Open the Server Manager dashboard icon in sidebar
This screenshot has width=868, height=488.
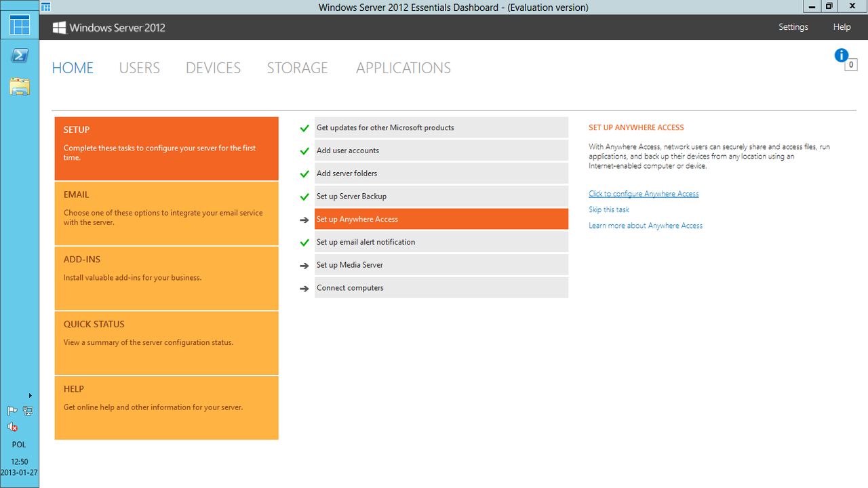(20, 25)
